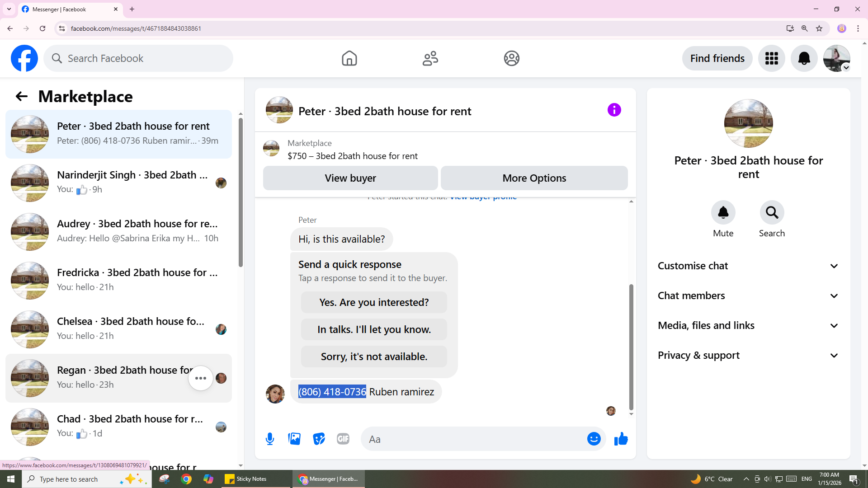Image resolution: width=868 pixels, height=488 pixels.
Task: Open conversation information purple icon
Action: pyautogui.click(x=614, y=110)
